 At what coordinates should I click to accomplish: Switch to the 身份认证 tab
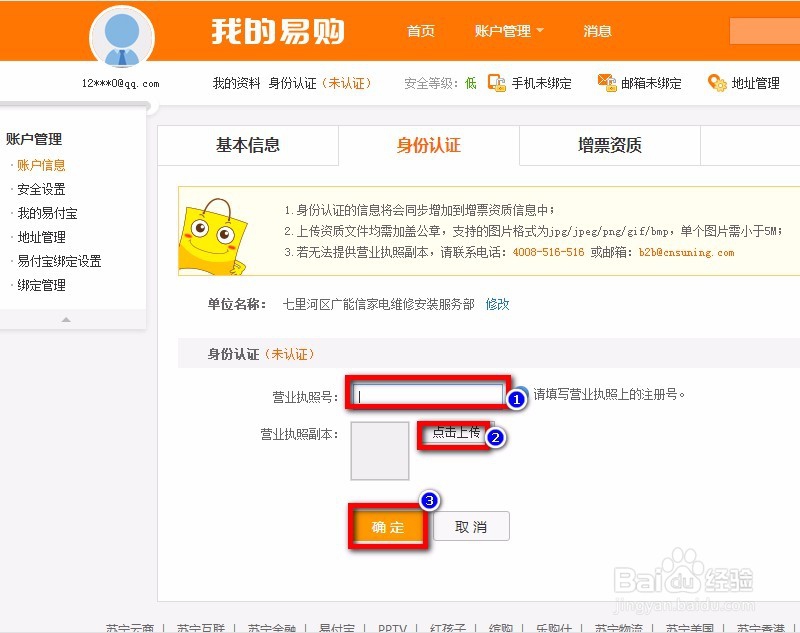click(429, 145)
